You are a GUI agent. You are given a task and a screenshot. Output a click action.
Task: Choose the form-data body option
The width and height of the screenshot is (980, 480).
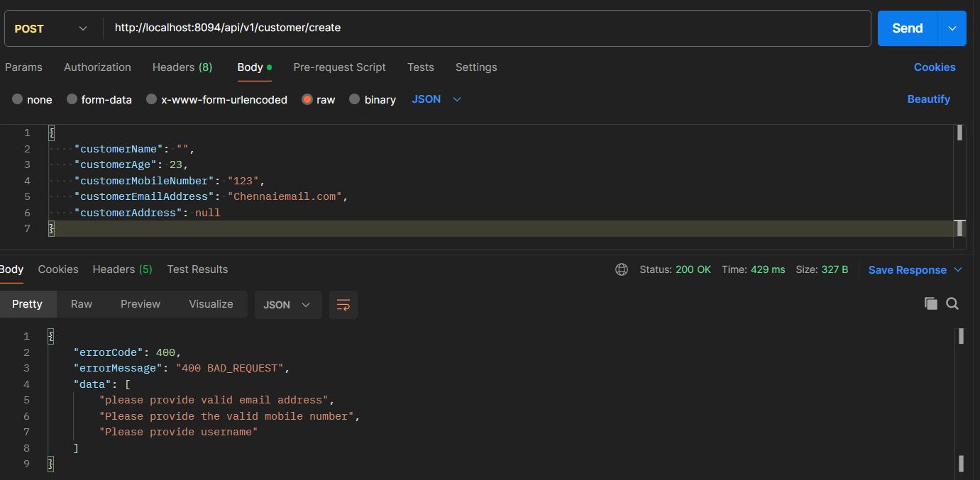point(72,99)
